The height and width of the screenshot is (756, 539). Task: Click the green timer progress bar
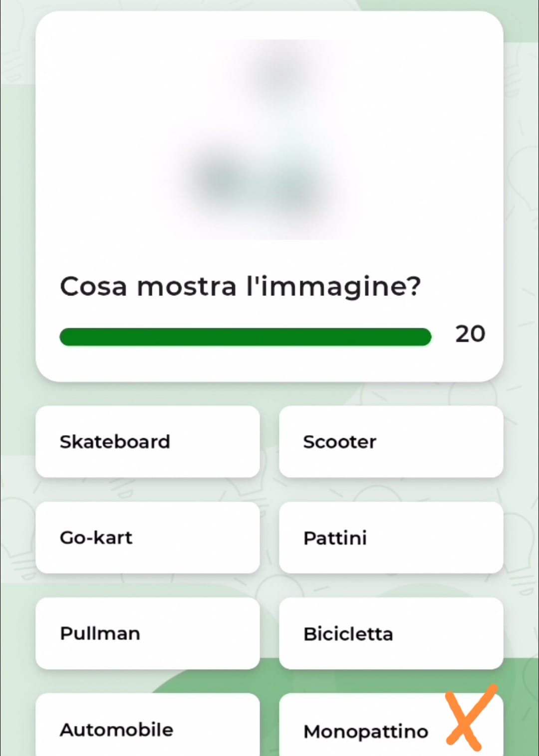245,337
